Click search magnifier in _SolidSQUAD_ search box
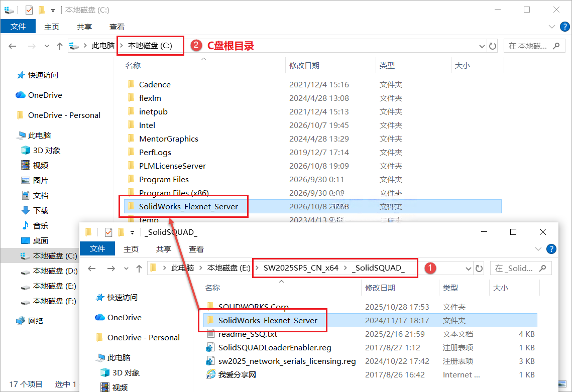The height and width of the screenshot is (392, 572). coord(543,268)
